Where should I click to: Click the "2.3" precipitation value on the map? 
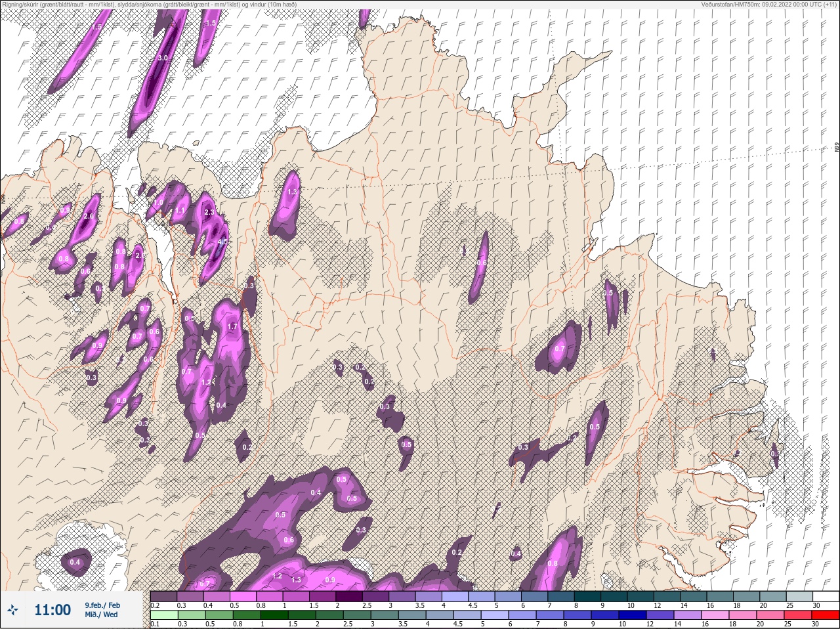209,212
